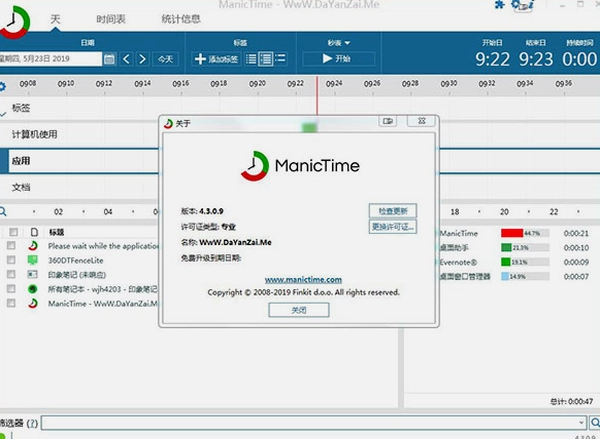This screenshot has height=439, width=600.
Task: Click 关闭 to close the About dialog
Action: pos(299,310)
